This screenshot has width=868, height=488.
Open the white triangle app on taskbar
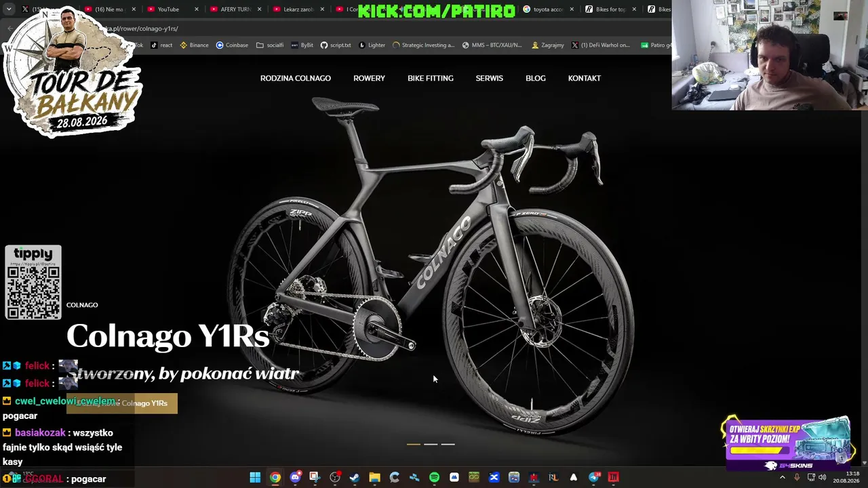(574, 478)
